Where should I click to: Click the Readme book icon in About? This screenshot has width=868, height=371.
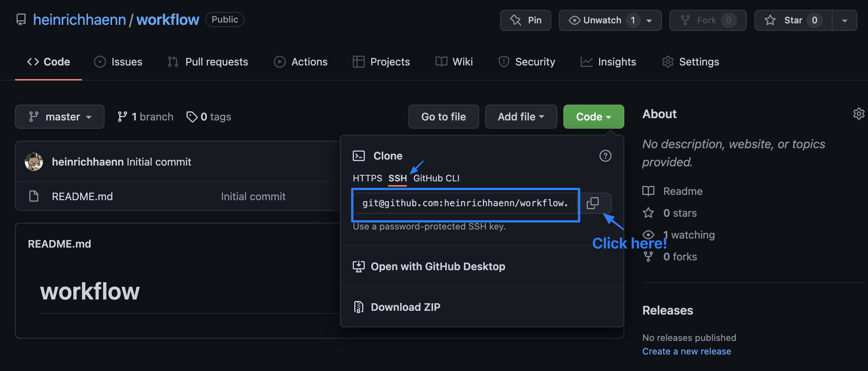tap(648, 191)
